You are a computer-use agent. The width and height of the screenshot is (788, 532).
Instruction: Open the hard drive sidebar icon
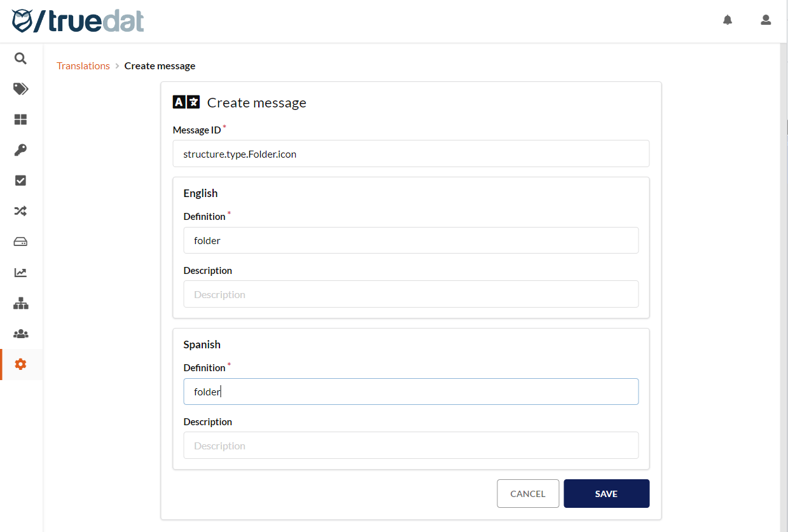20,242
